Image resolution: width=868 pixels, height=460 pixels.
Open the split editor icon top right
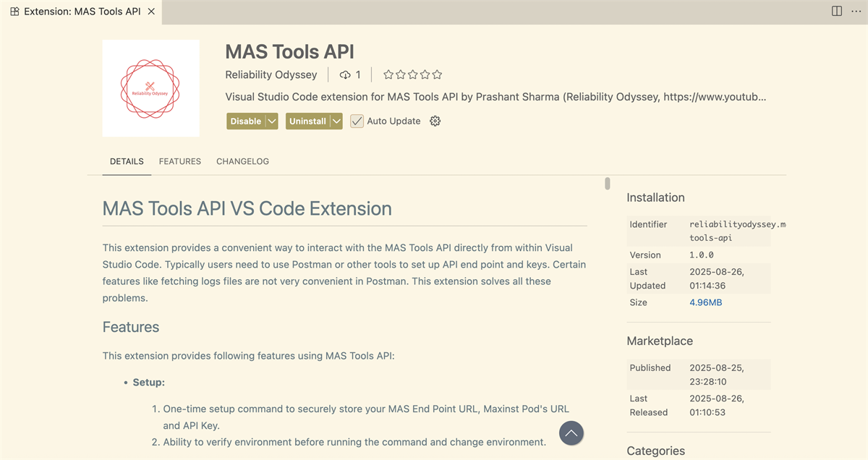836,11
